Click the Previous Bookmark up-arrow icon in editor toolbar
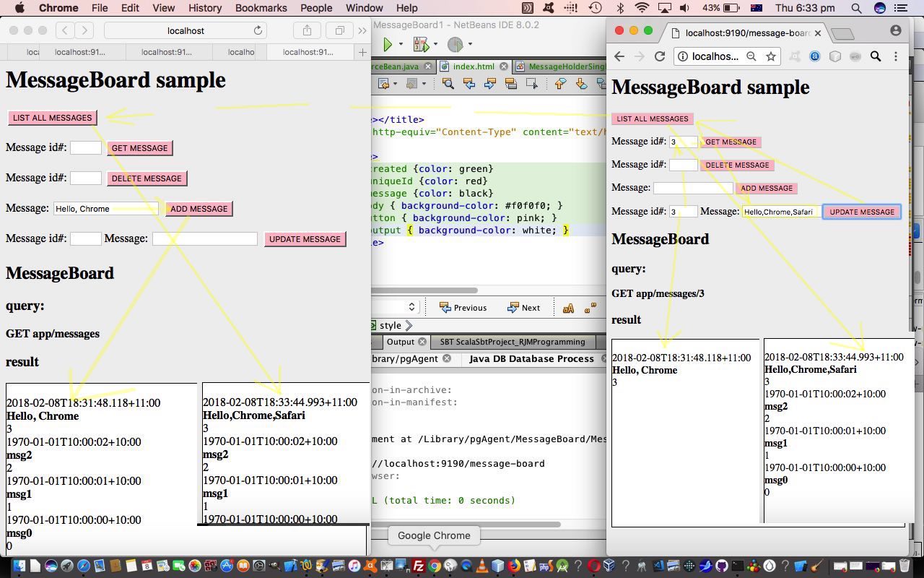 (560, 84)
